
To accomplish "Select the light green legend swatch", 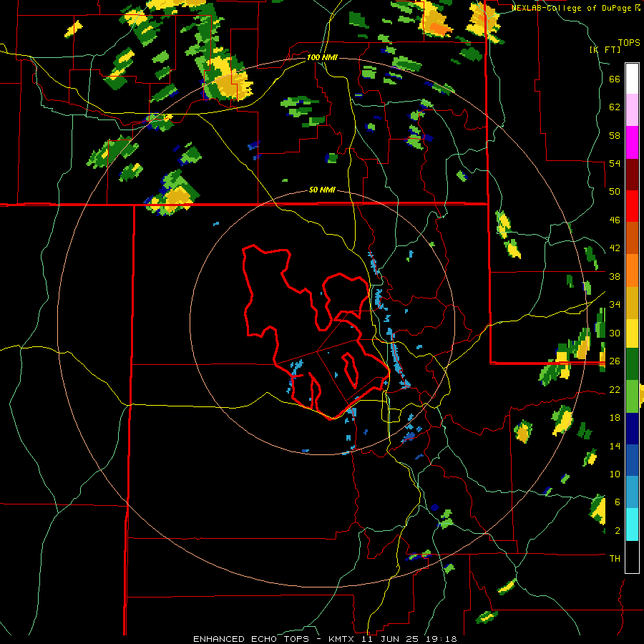I will (632, 396).
